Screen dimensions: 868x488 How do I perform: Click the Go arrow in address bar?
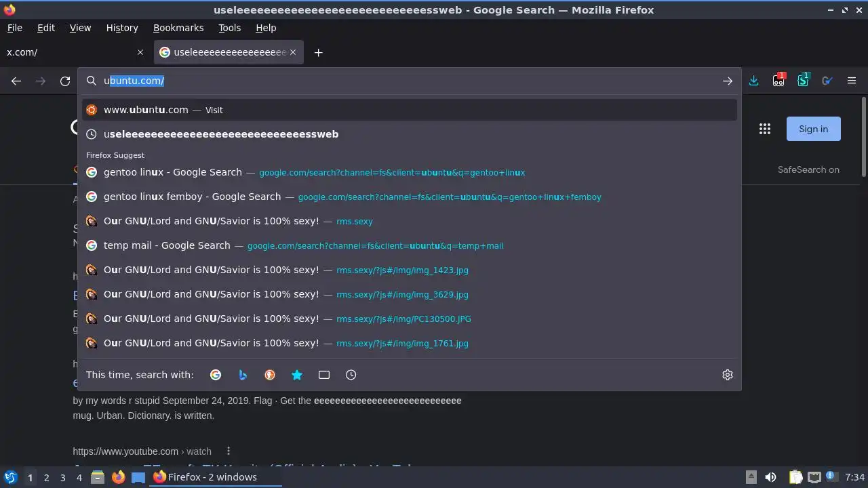[727, 81]
